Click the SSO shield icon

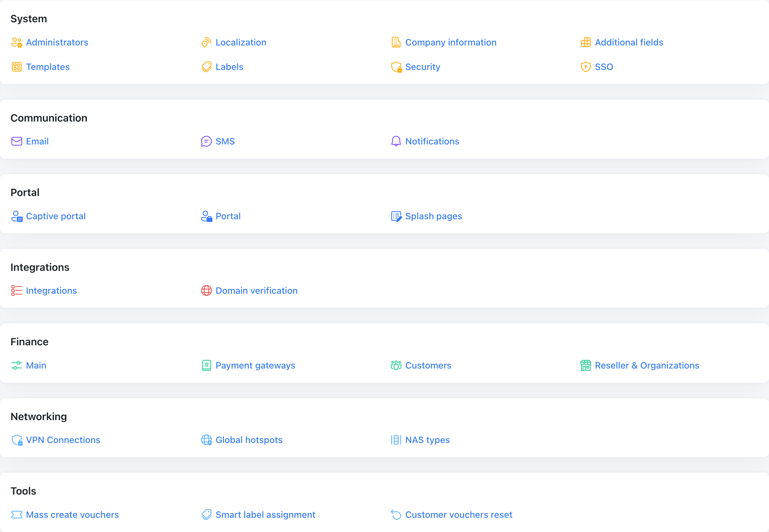pyautogui.click(x=585, y=67)
